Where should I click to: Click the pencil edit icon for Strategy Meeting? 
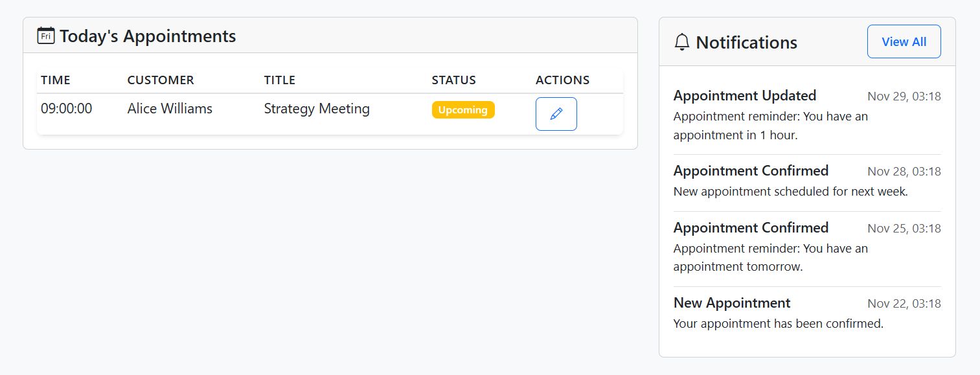[x=556, y=114]
